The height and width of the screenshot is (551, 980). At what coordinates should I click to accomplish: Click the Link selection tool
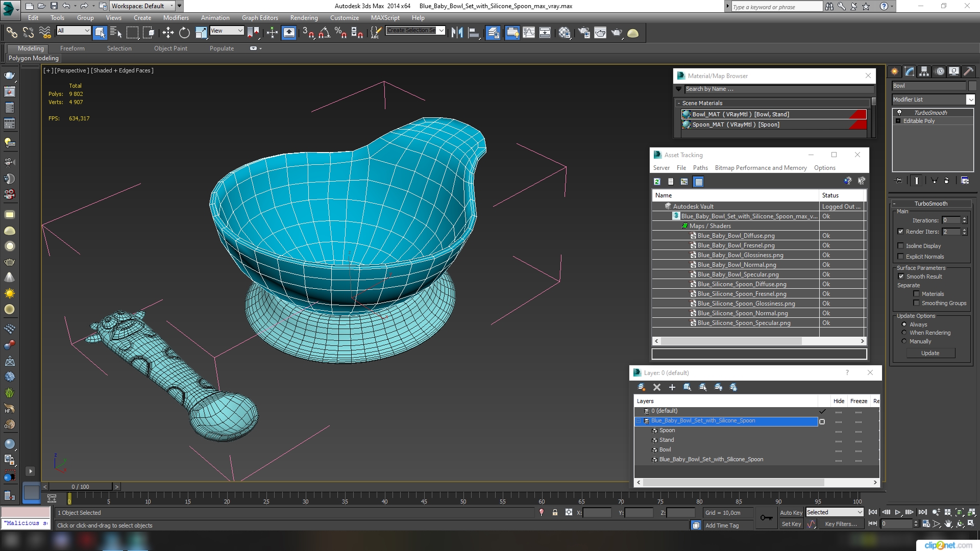(12, 33)
